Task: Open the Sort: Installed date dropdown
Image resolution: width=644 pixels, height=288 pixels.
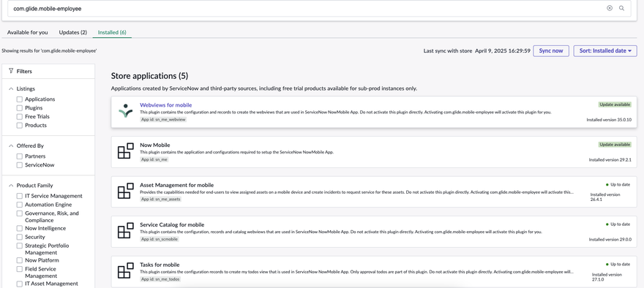Action: tap(605, 51)
